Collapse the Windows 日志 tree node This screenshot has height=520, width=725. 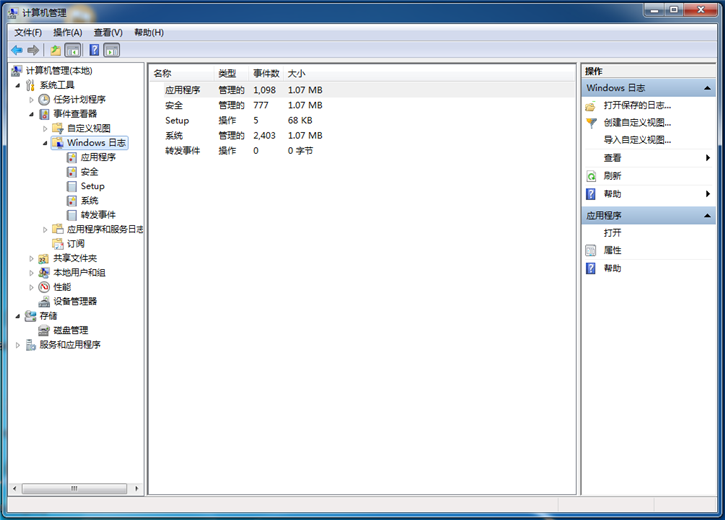(45, 143)
